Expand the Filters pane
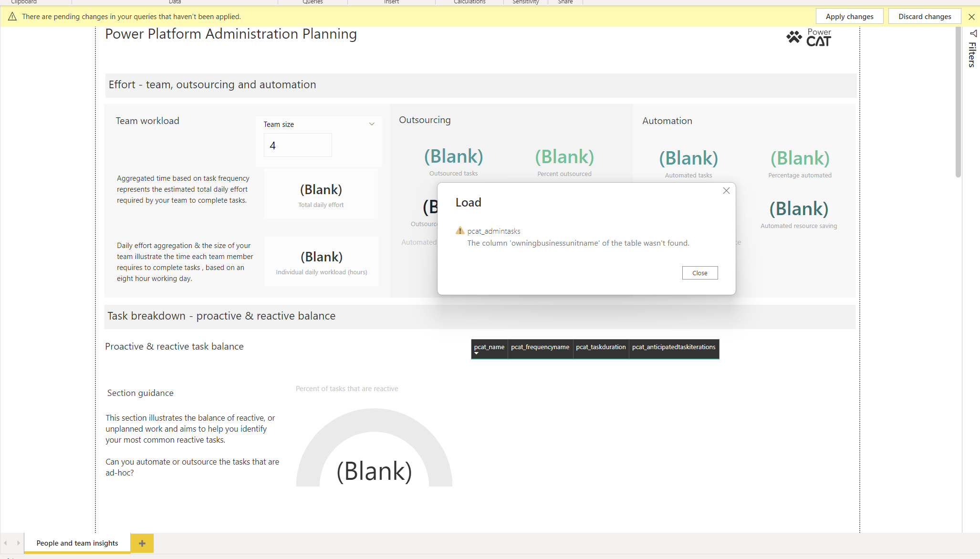The width and height of the screenshot is (980, 559). click(972, 52)
